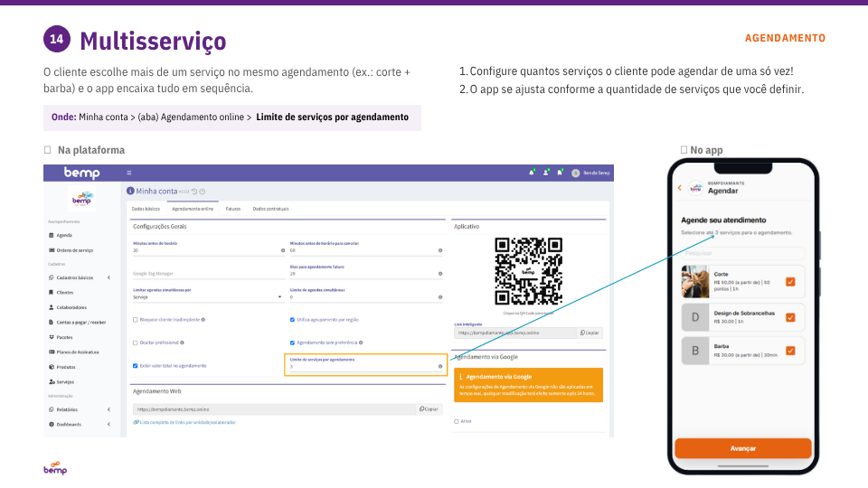This screenshot has height=488, width=868.
Task: Switch to the Dados contratuais tab
Action: (x=270, y=209)
